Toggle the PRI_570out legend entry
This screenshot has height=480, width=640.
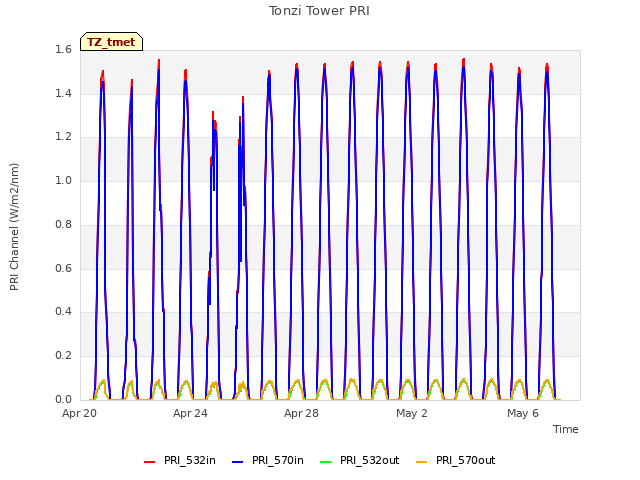tap(455, 461)
